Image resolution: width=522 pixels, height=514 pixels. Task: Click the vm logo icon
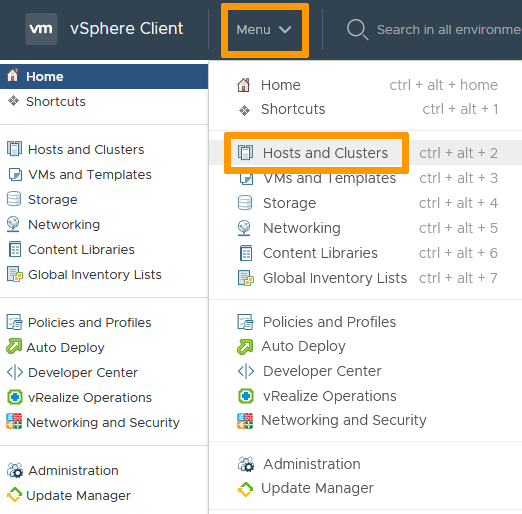[x=41, y=29]
